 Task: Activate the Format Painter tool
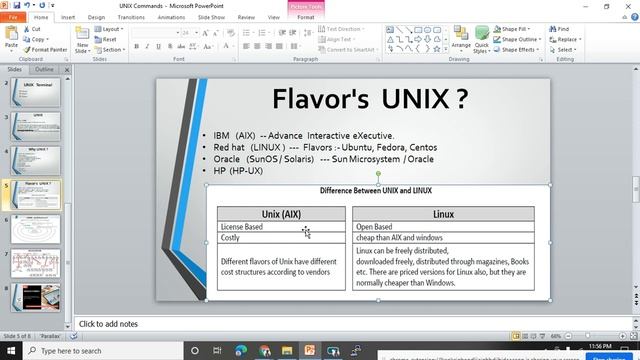pos(45,49)
